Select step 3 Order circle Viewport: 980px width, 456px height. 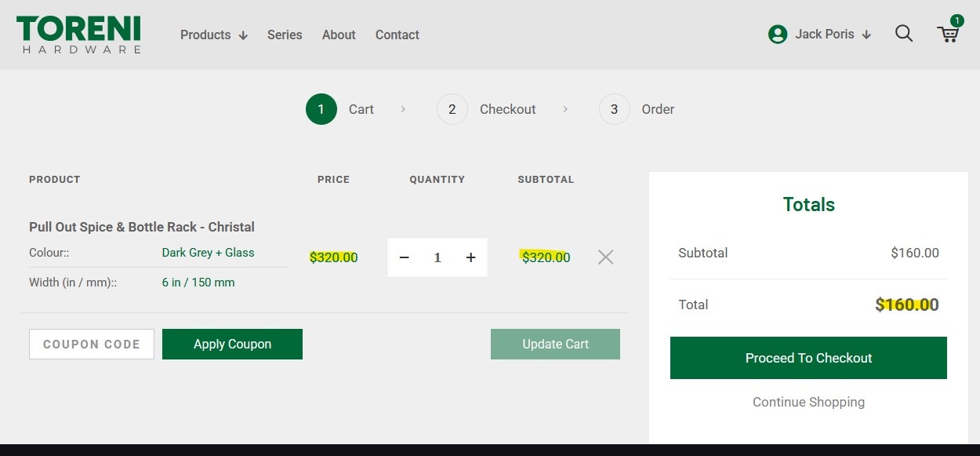tap(615, 109)
